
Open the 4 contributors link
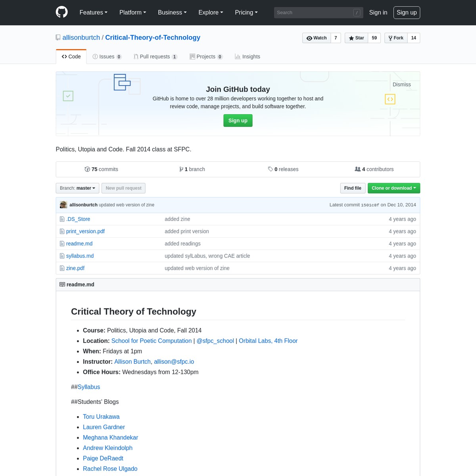coord(374,169)
